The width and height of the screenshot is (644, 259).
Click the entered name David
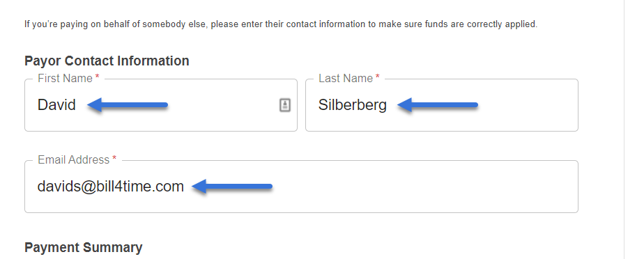click(56, 105)
